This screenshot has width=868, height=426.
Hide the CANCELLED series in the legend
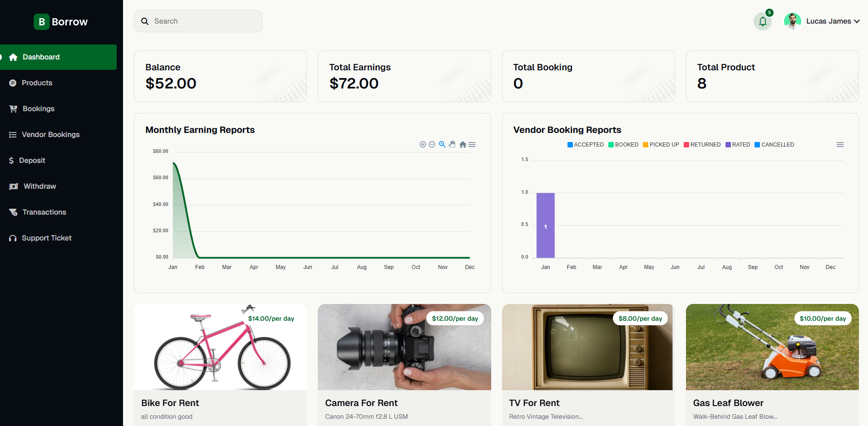click(x=774, y=145)
